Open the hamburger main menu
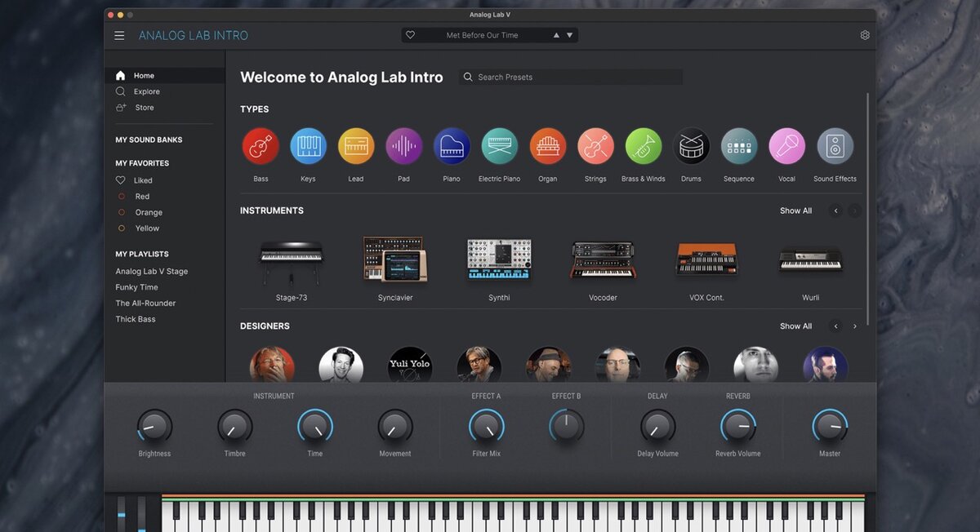Viewport: 980px width, 532px height. click(119, 35)
